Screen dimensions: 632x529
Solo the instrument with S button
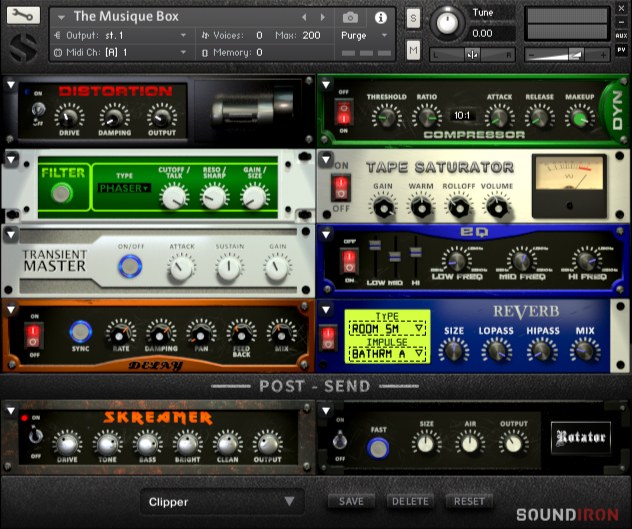click(x=413, y=18)
